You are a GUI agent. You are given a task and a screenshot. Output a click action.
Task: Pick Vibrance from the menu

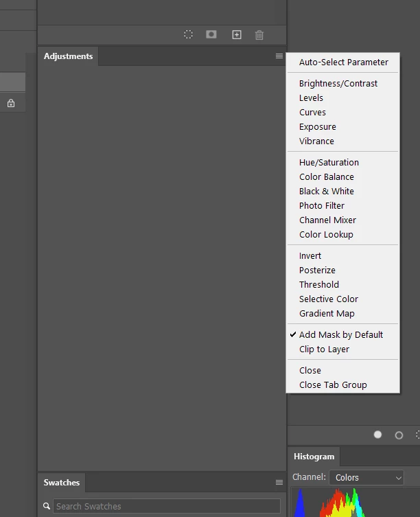click(x=343, y=141)
